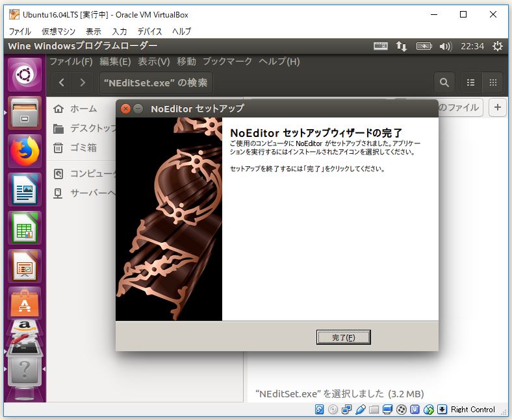The image size is (512, 420).
Task: Open sound volume indicator
Action: 445,46
